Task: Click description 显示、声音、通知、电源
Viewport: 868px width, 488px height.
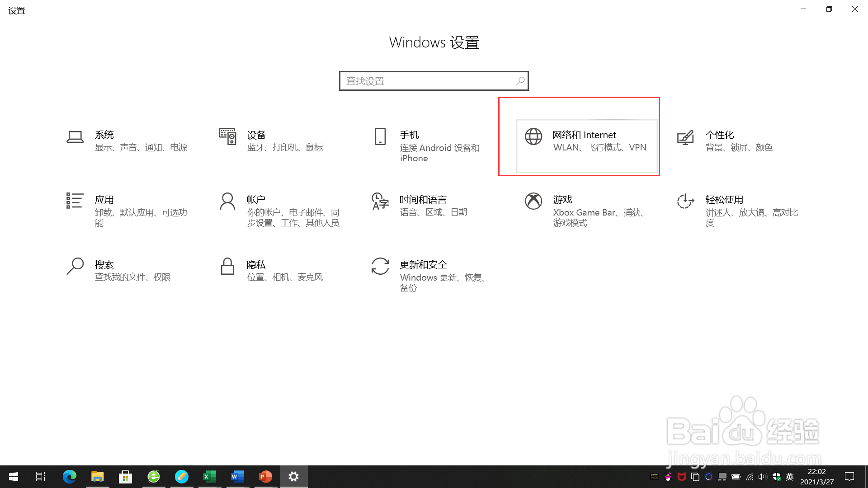Action: point(141,147)
